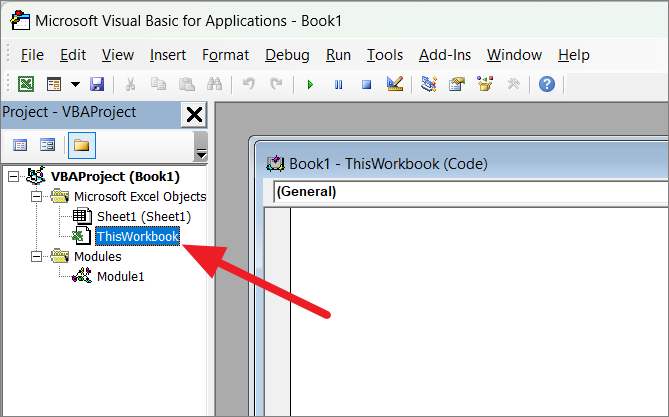Click the Reset stop icon

coord(366,85)
